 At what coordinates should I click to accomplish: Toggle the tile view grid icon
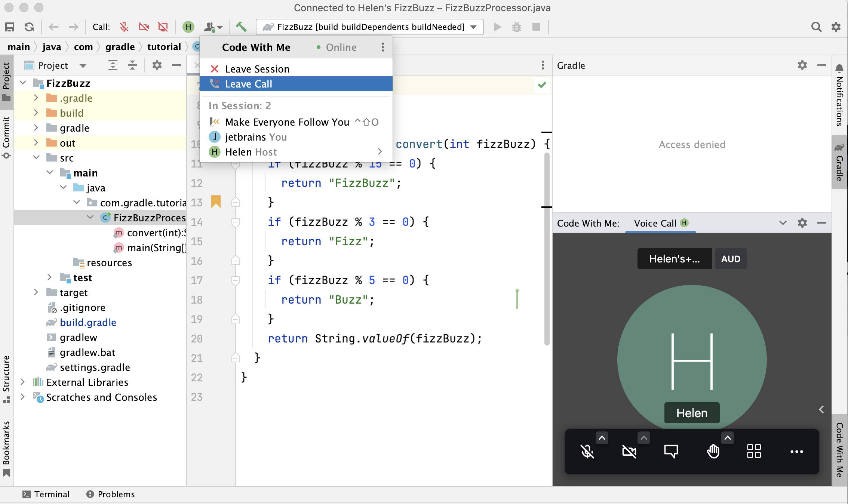754,451
